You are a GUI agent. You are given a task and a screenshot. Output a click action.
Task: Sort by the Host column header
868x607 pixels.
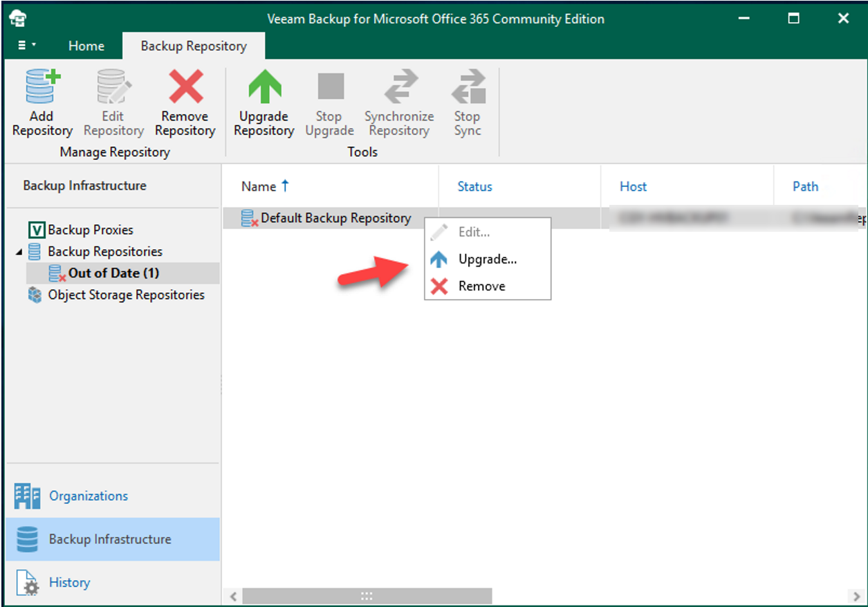pyautogui.click(x=633, y=186)
